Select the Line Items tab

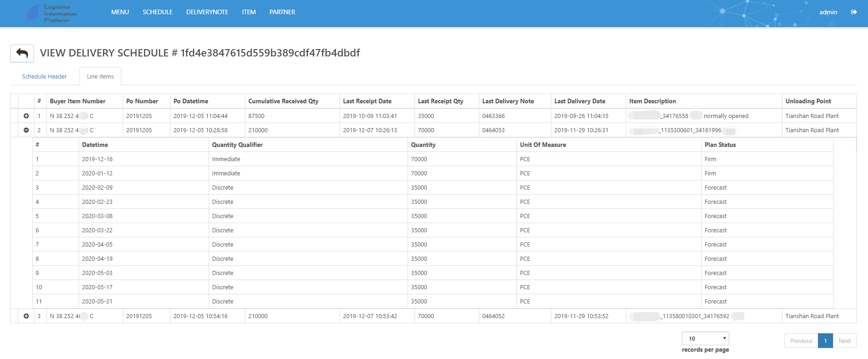100,77
